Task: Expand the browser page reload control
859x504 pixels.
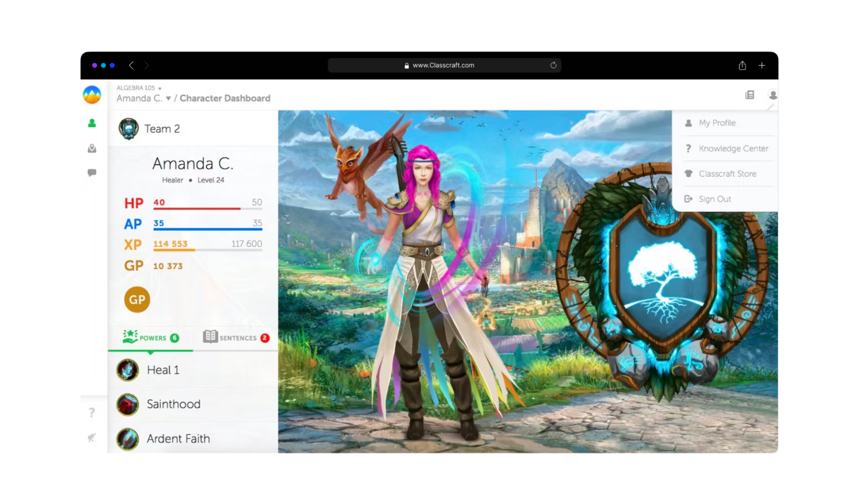Action: [553, 66]
